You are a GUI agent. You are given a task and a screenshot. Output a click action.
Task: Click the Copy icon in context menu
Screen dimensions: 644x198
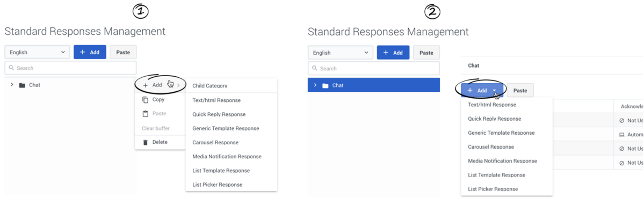point(145,100)
